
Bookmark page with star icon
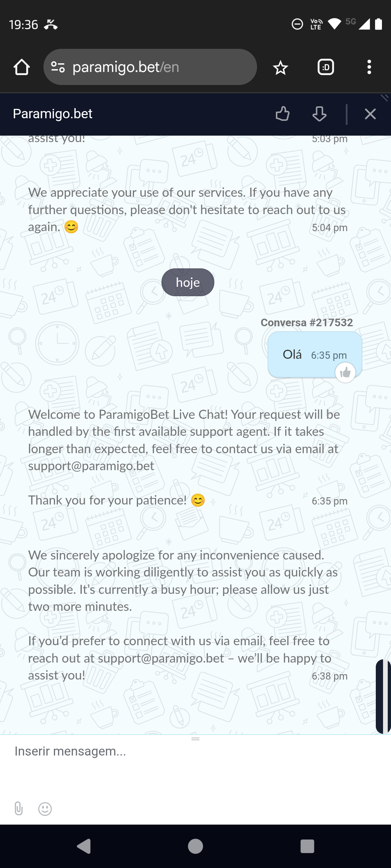click(x=280, y=68)
